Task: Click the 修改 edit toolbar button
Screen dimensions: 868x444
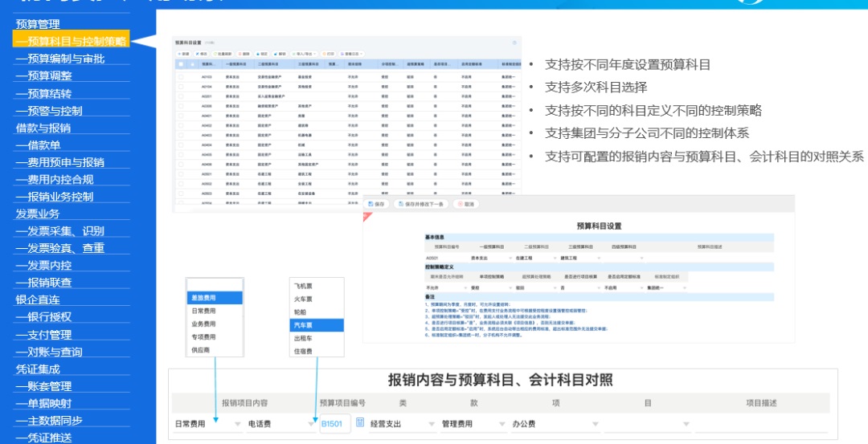Action: [201, 54]
